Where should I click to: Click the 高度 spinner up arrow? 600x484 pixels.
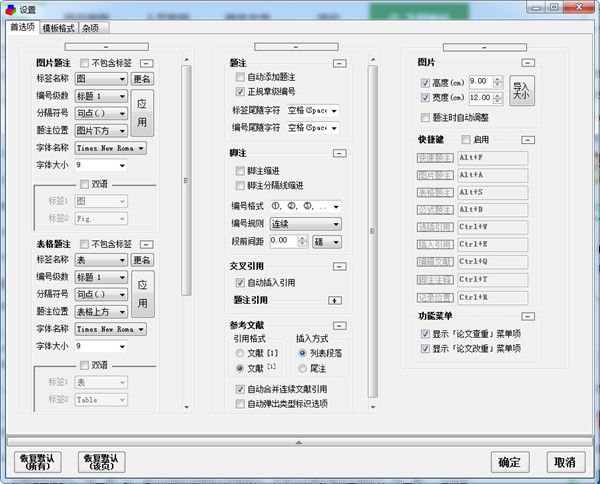point(499,78)
